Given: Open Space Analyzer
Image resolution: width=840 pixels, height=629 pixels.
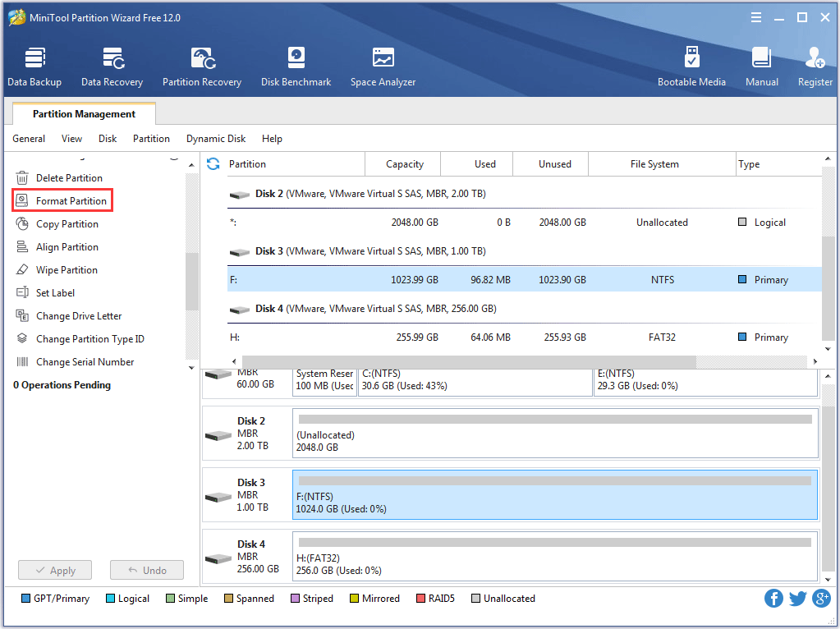Looking at the screenshot, I should 383,67.
